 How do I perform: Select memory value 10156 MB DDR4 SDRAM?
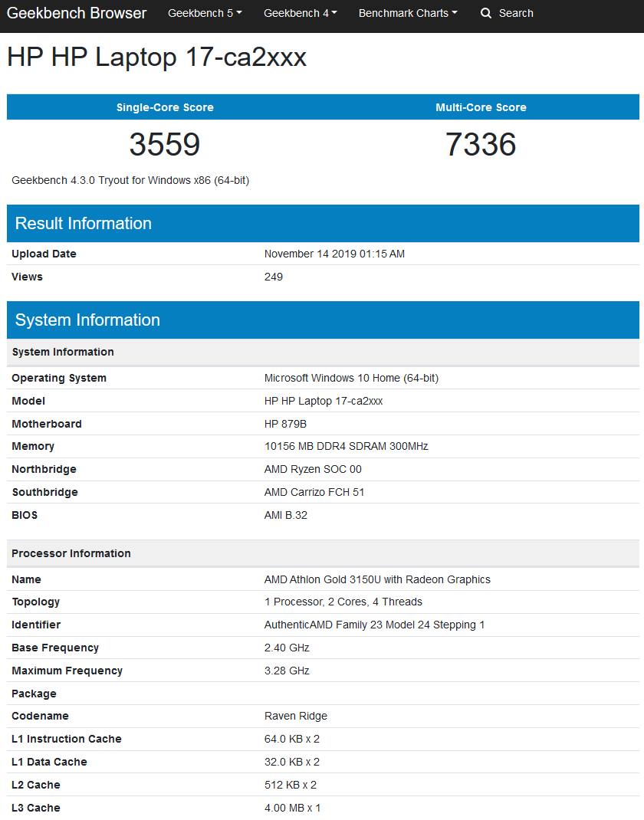[347, 447]
